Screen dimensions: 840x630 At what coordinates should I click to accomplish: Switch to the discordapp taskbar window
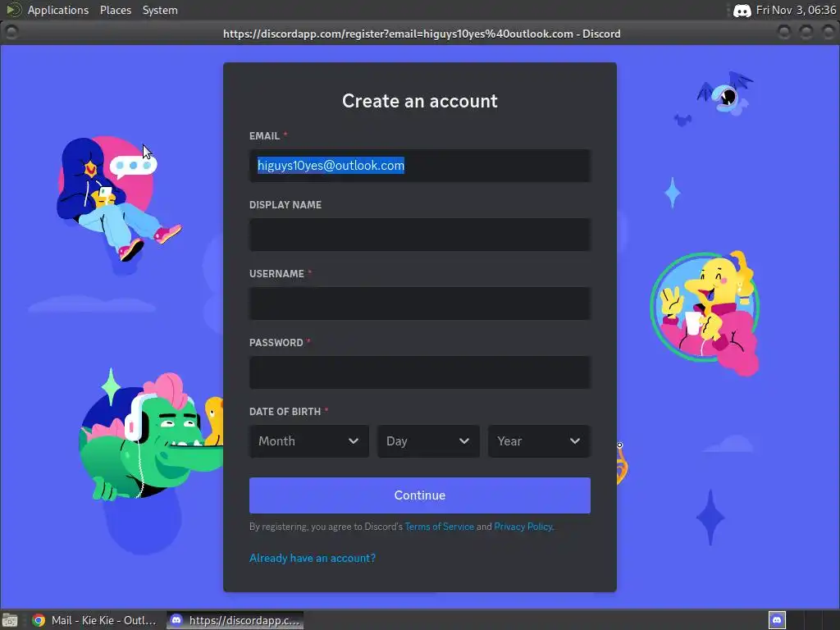coord(235,620)
